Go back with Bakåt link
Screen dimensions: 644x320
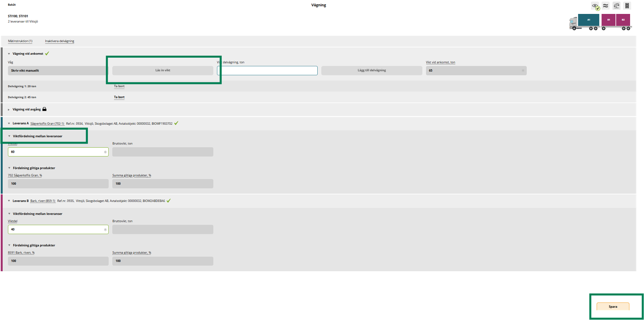12,5
